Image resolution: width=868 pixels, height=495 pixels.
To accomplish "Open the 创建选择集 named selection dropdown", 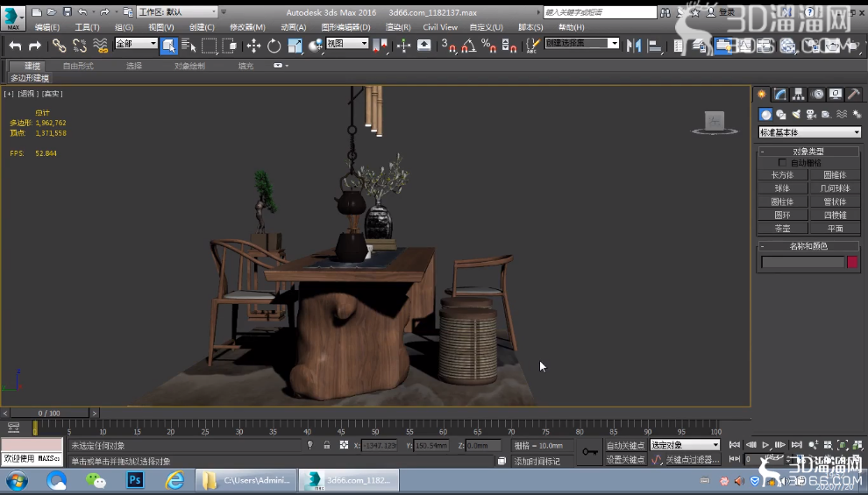I will 582,43.
